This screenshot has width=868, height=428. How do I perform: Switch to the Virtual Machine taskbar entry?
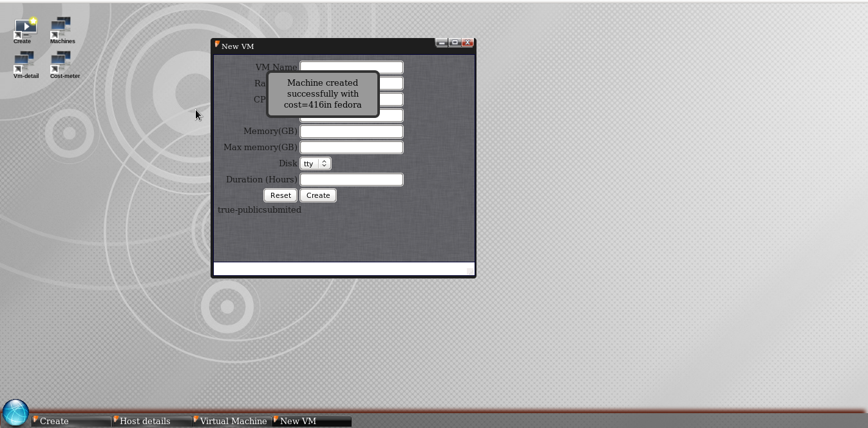pos(232,421)
